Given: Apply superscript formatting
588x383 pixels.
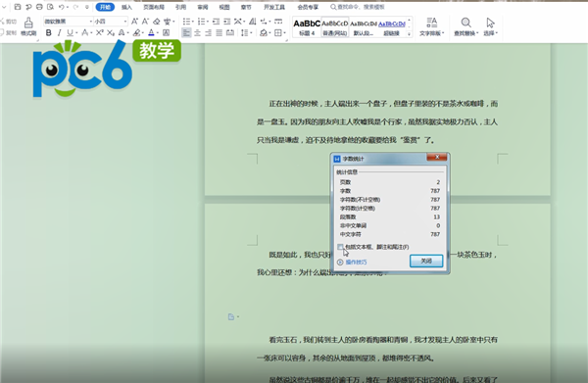Looking at the screenshot, I should tap(99, 33).
